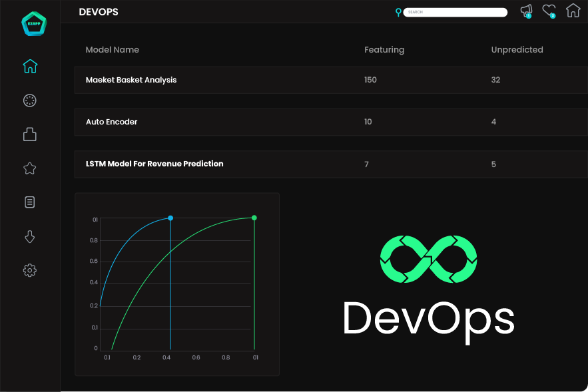Click the search location pin icon
This screenshot has height=392, width=588.
pyautogui.click(x=398, y=12)
